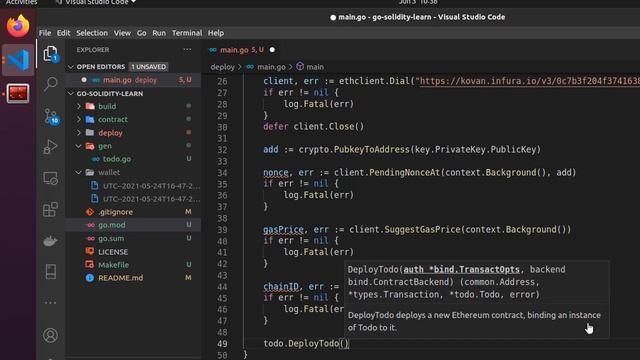Click the main symbol icon in breadcrumb
The width and height of the screenshot is (640, 360).
click(x=300, y=67)
